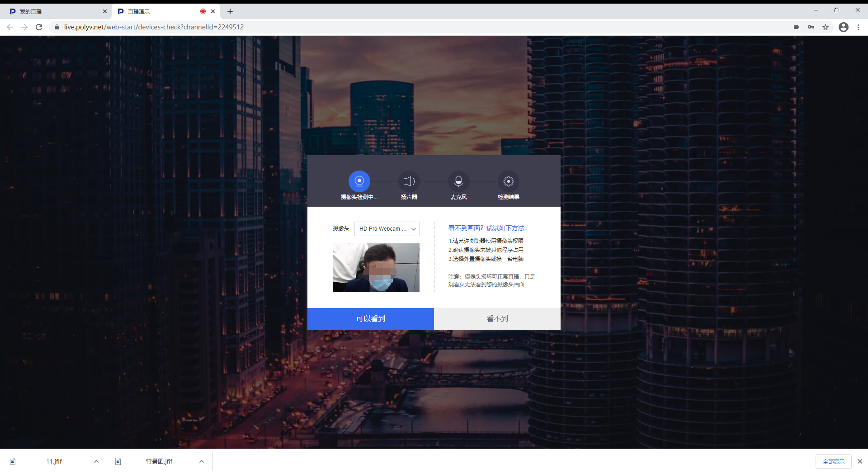Click the webcam preview thumbnail
868x474 pixels.
pyautogui.click(x=376, y=268)
